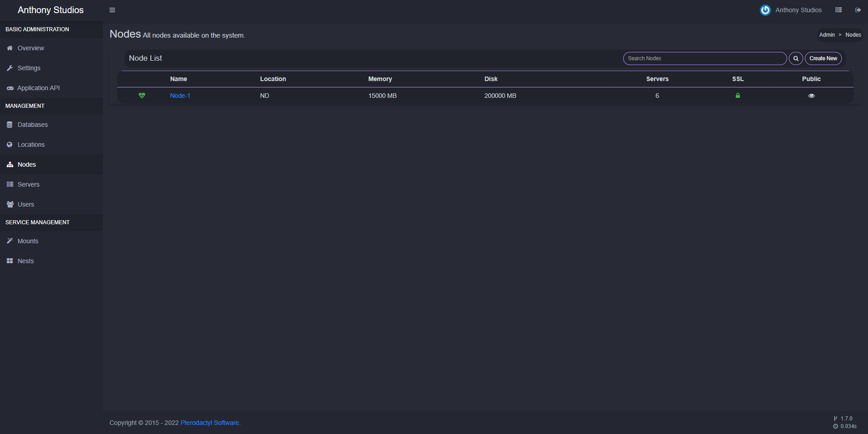Viewport: 868px width, 434px height.
Task: Focus the Search Nodes input field
Action: click(705, 58)
